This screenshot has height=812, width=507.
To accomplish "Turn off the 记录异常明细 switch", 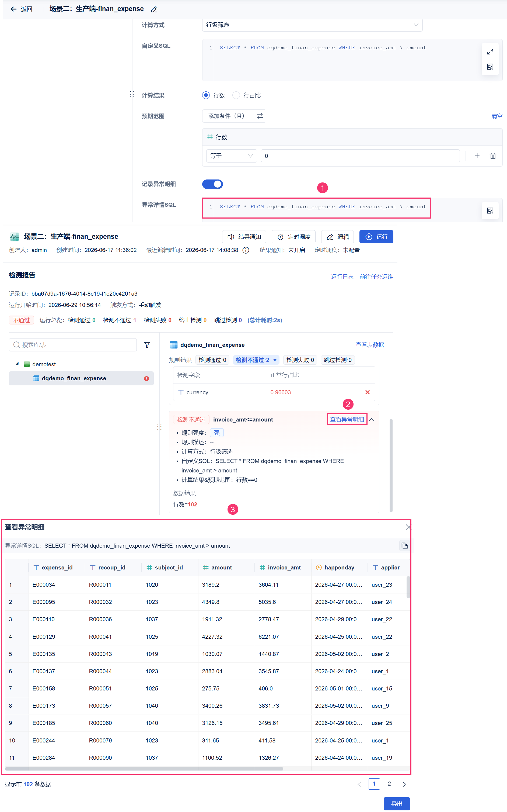I will pos(212,184).
